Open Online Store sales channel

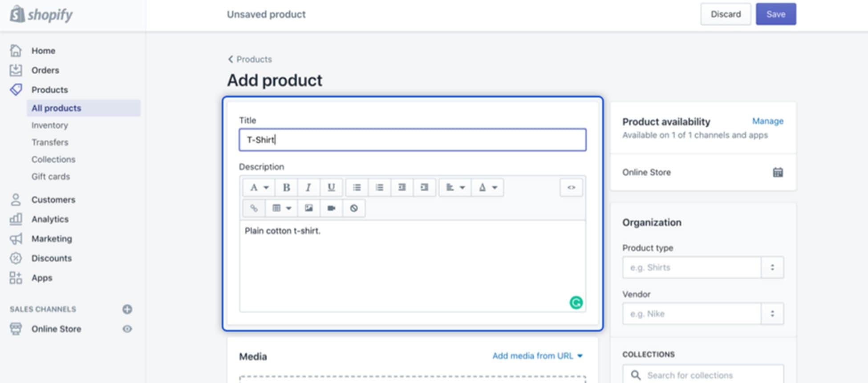[56, 329]
